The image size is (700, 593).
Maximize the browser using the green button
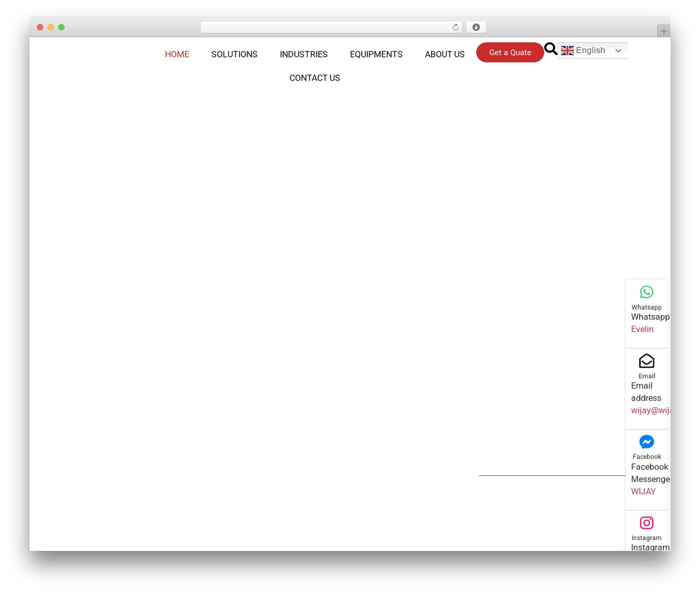pos(61,27)
